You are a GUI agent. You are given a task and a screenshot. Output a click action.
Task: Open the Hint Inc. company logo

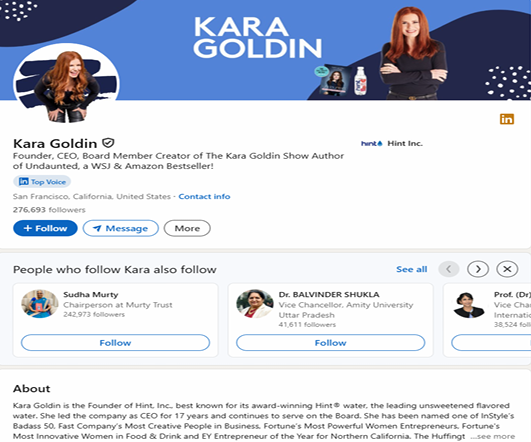pyautogui.click(x=371, y=144)
